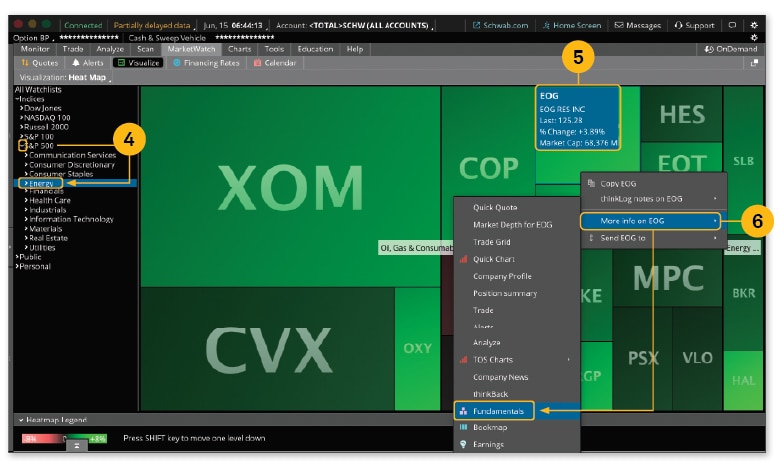
Task: Choose Quick Chart menu entry
Action: (517, 259)
